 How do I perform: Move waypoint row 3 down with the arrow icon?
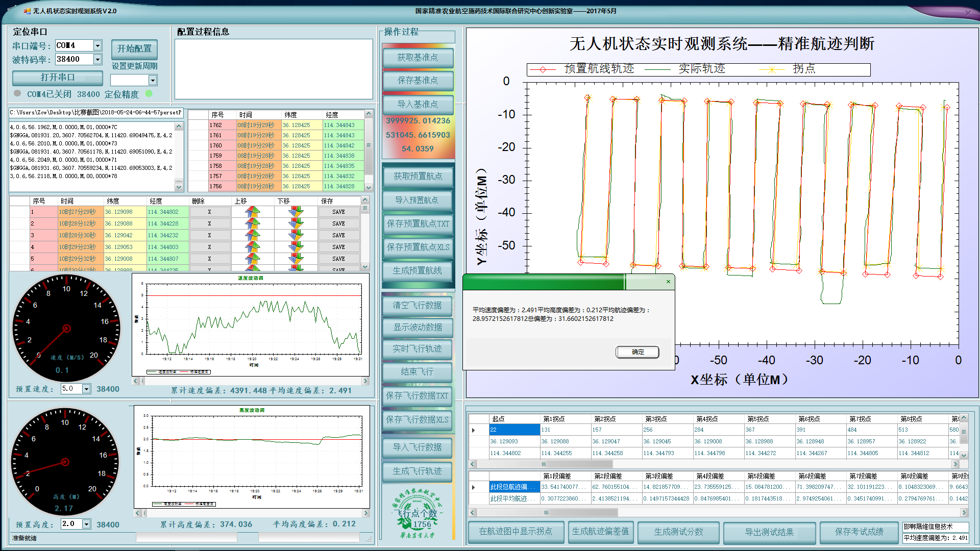click(296, 235)
